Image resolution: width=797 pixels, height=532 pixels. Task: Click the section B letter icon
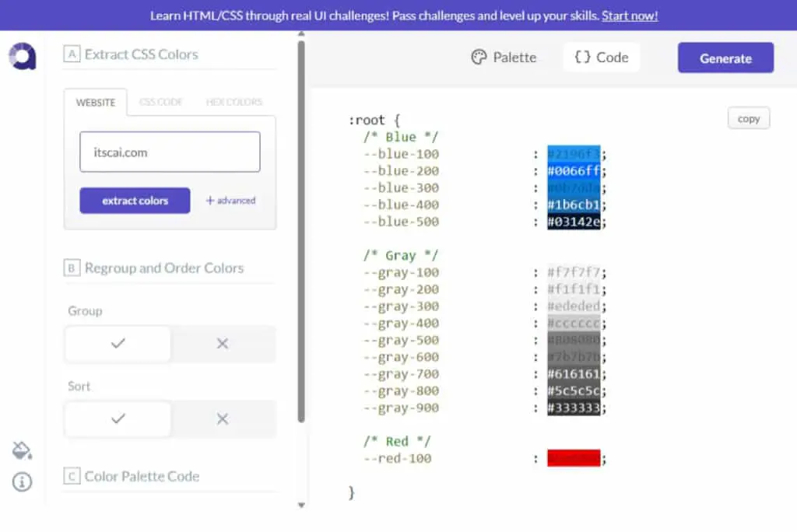(x=72, y=268)
